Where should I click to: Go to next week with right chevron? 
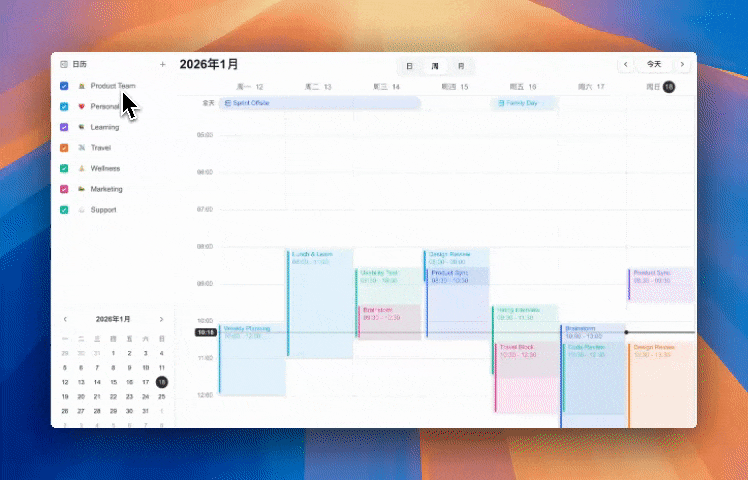click(682, 64)
